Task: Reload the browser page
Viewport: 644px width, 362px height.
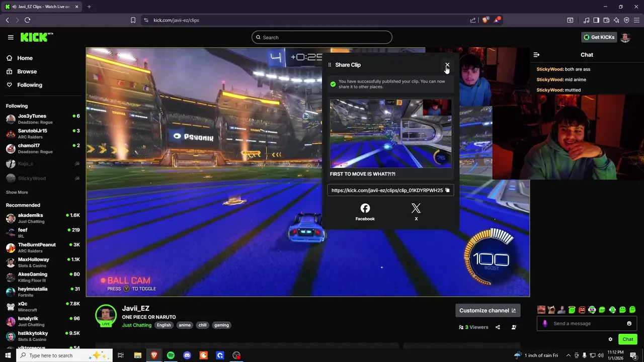Action: (x=27, y=20)
